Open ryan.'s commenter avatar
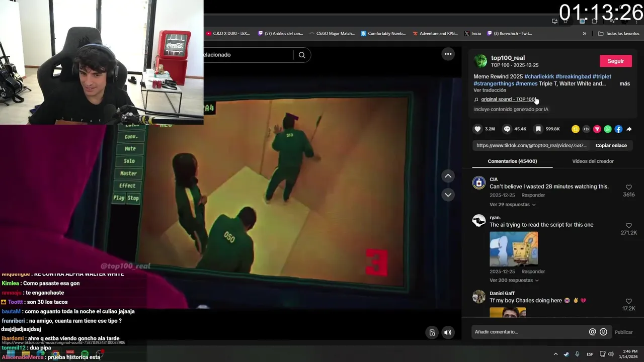Screen dimensions: 644x362 point(479,221)
